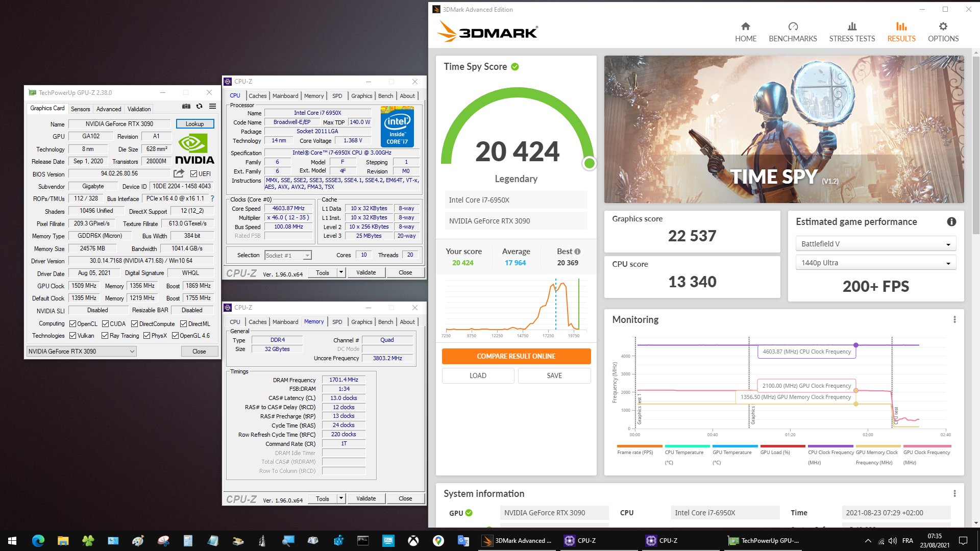Open 1440p Ultra resolution dropdown

click(x=875, y=263)
